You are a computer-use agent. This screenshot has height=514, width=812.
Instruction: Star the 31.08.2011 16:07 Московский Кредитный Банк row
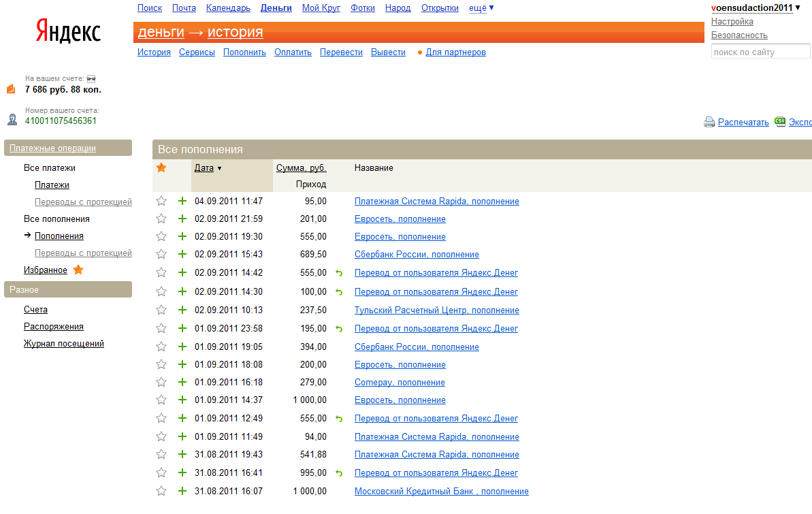click(x=161, y=491)
